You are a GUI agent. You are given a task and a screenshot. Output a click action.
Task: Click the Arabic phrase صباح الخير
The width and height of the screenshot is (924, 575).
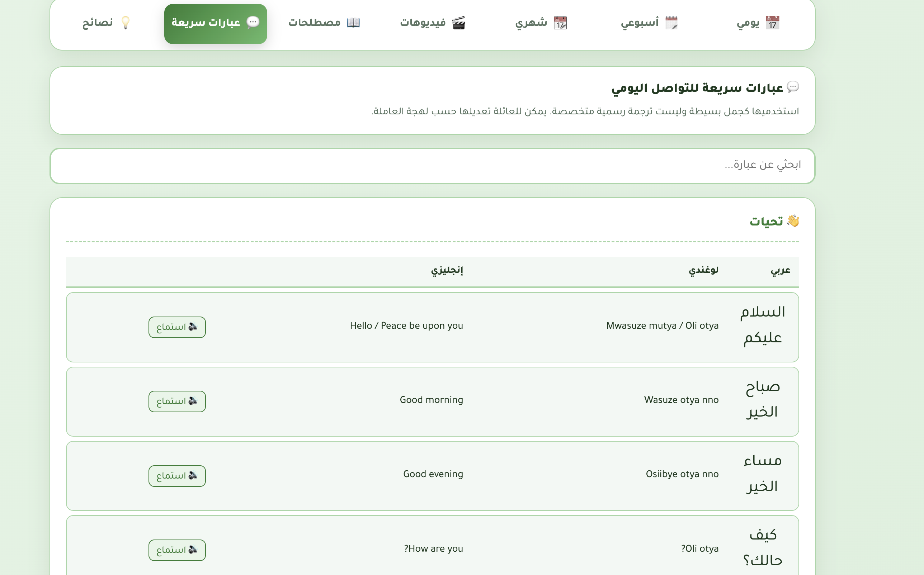[762, 399]
